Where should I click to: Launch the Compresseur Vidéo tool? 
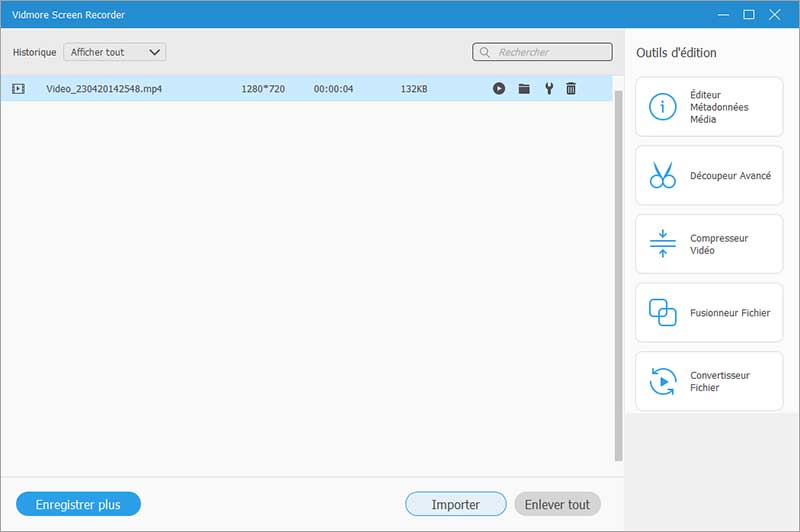click(709, 245)
